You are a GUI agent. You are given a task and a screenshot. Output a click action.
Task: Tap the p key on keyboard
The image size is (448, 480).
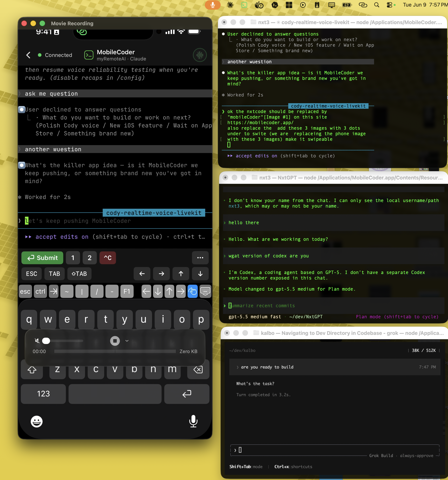coord(201,319)
